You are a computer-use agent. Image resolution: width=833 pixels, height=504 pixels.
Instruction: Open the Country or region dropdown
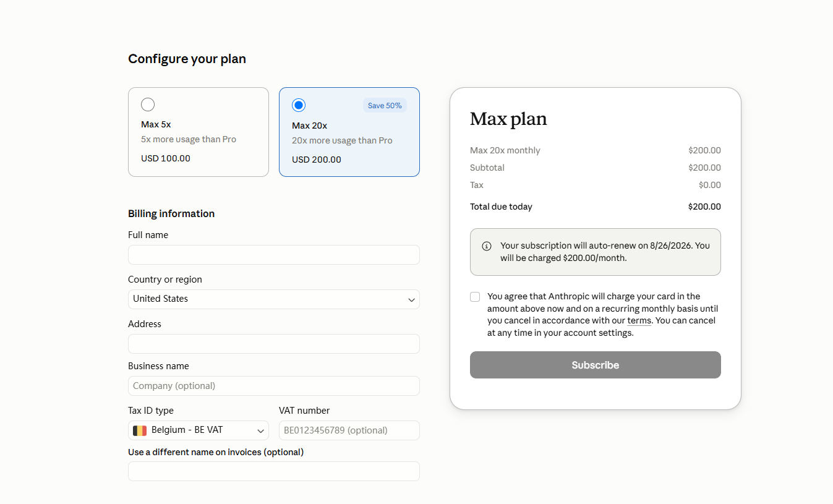coord(274,299)
